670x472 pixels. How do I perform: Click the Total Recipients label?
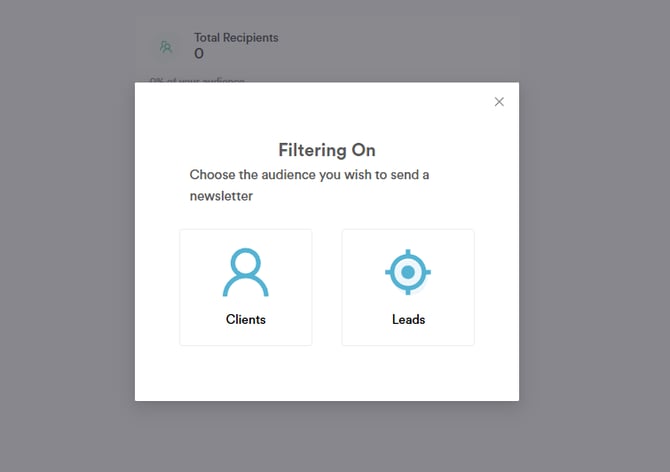(x=236, y=38)
